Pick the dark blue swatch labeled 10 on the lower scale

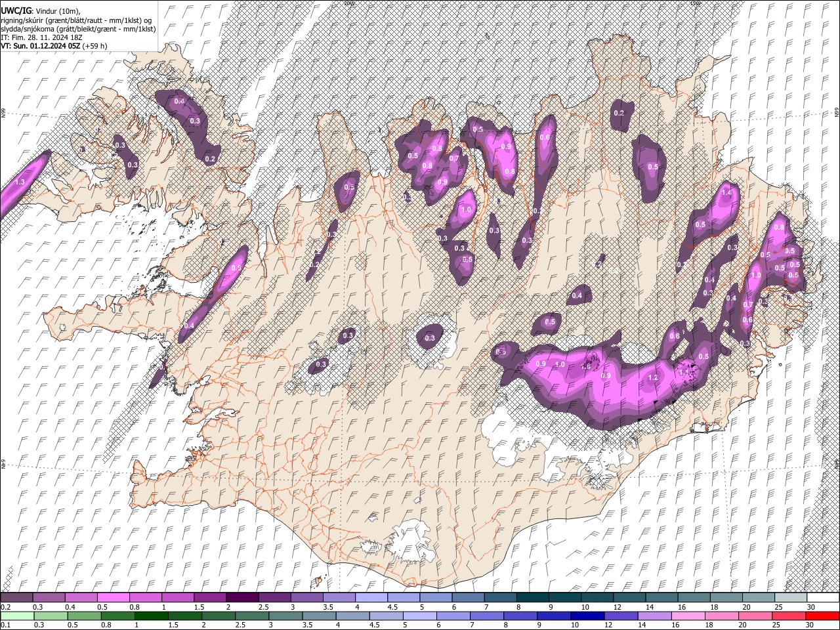pyautogui.click(x=587, y=616)
